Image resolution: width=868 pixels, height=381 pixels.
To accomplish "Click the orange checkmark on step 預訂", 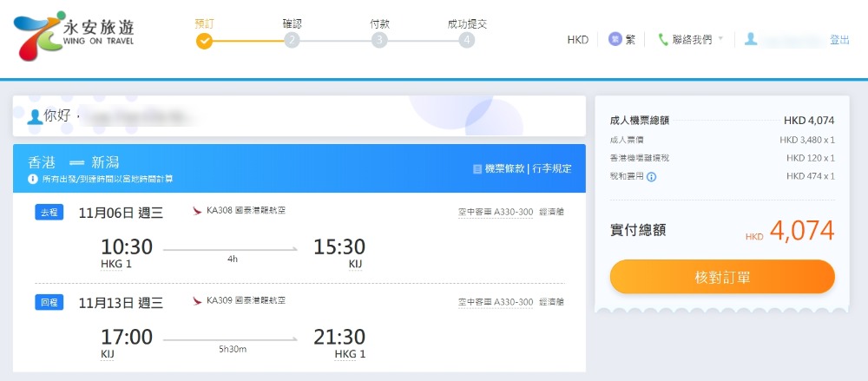I will 204,40.
